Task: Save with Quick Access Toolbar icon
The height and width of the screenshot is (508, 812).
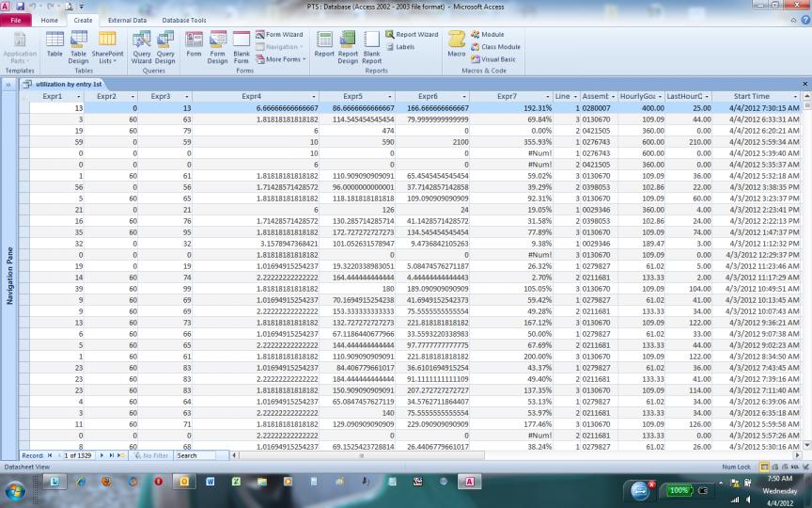Action: coord(20,7)
